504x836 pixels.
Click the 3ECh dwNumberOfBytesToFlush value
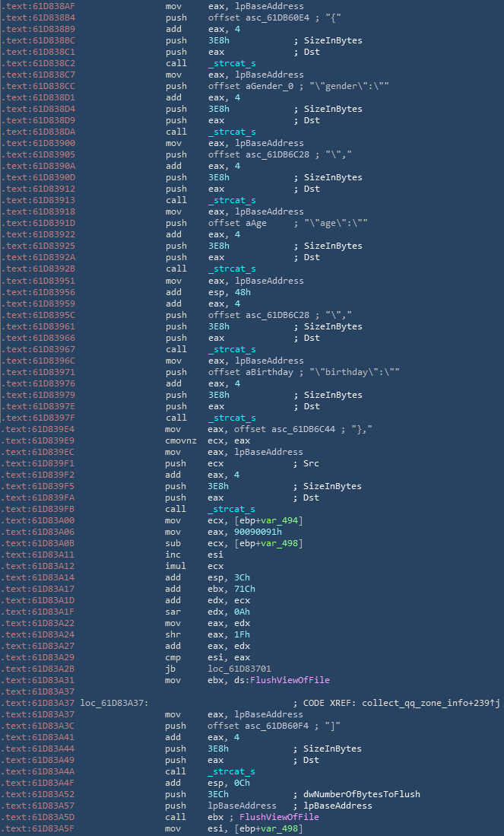[x=218, y=794]
